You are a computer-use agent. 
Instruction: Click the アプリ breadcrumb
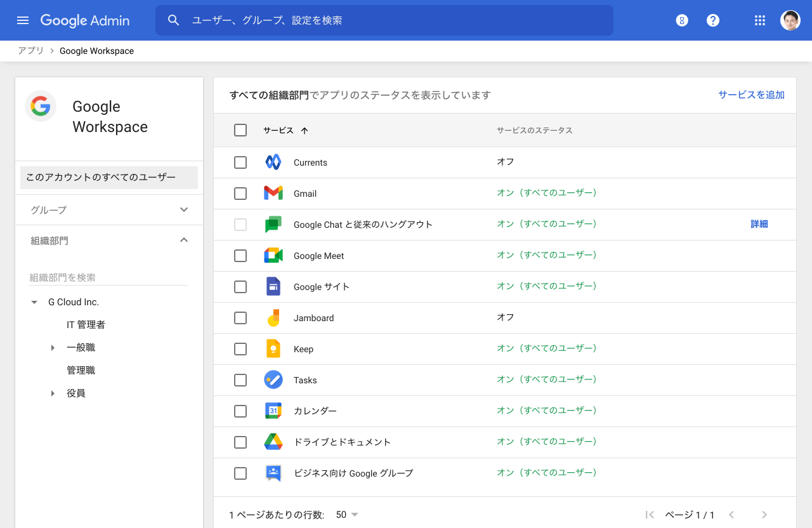point(31,51)
